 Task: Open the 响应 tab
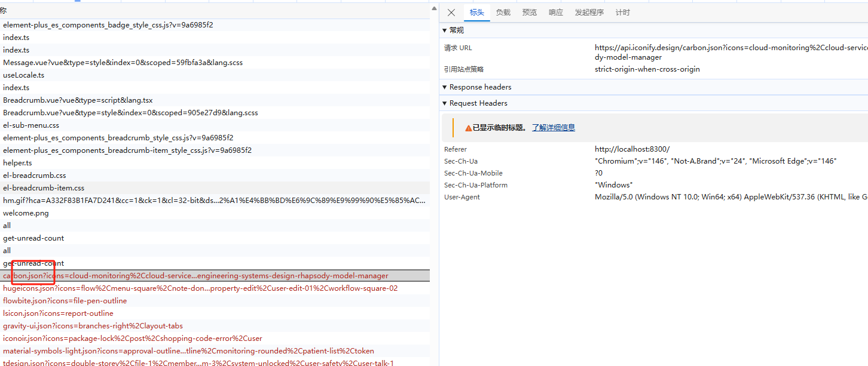click(556, 13)
